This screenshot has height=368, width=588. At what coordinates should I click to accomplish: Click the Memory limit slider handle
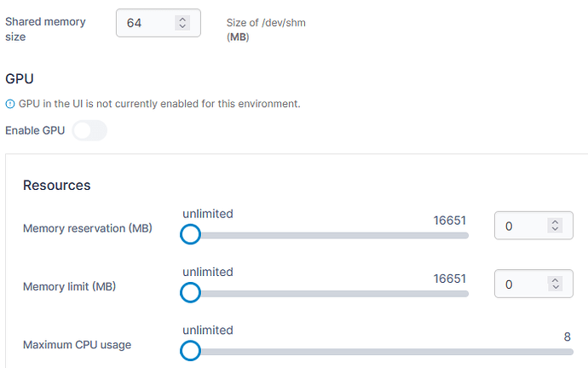190,293
